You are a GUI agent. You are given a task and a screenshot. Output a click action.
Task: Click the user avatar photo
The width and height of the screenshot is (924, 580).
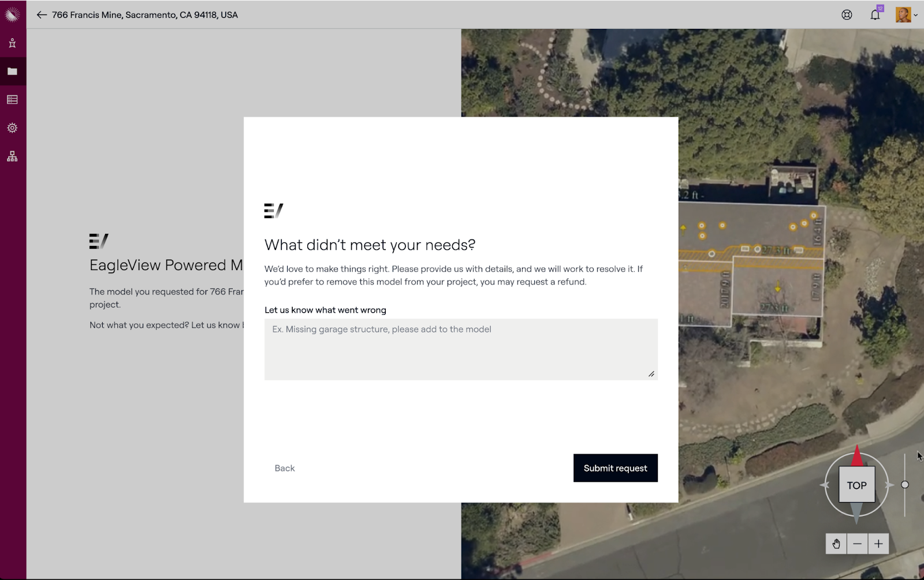[903, 15]
